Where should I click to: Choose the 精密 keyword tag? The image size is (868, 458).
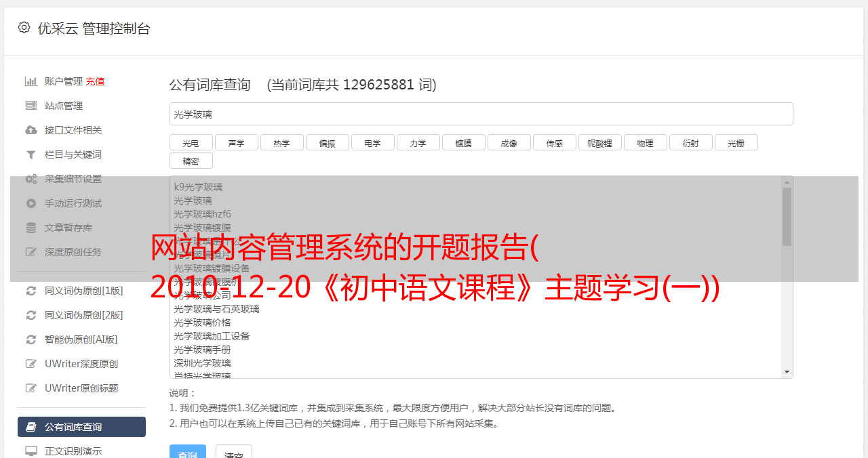pos(191,161)
